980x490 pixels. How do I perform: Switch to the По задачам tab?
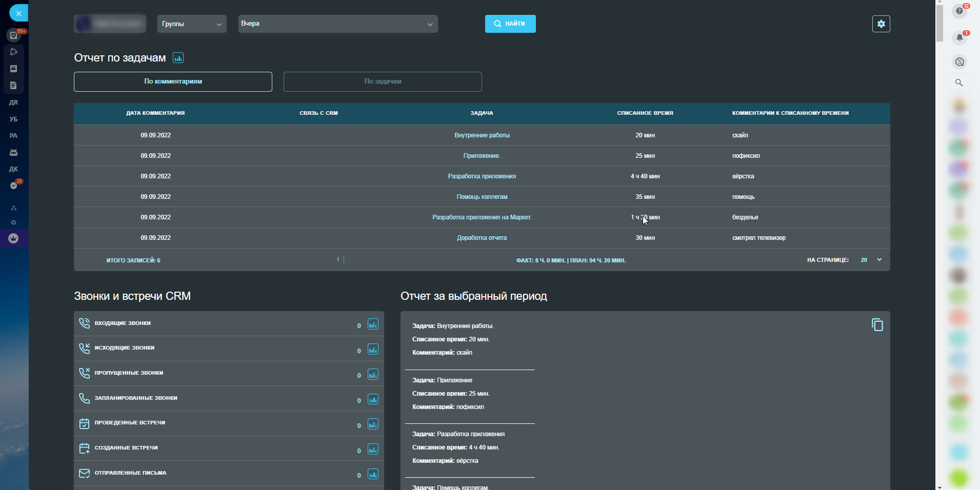coord(383,81)
